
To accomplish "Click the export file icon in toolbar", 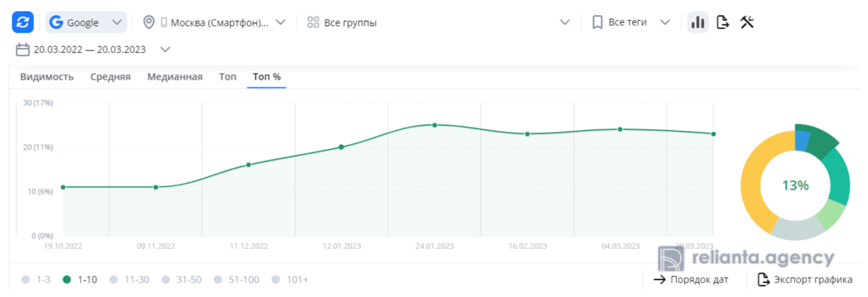I will tap(723, 22).
